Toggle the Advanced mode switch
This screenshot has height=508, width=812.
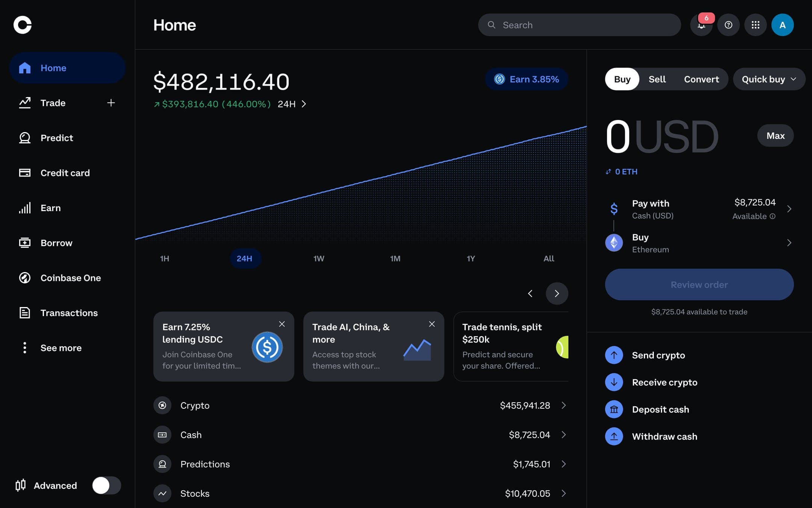[x=107, y=485]
